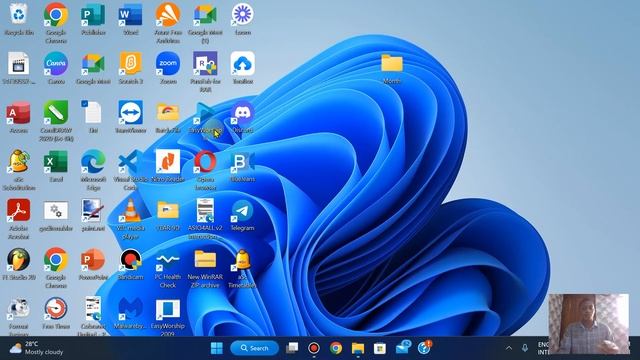Launch the Malwarebytes desktop shortcut
Image resolution: width=640 pixels, height=360 pixels.
coord(131,313)
